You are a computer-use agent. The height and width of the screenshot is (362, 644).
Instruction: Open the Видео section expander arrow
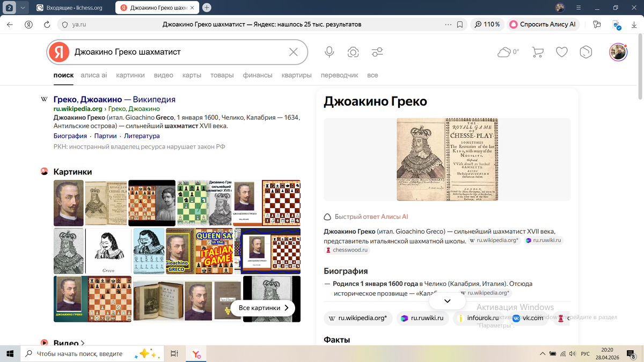82,343
